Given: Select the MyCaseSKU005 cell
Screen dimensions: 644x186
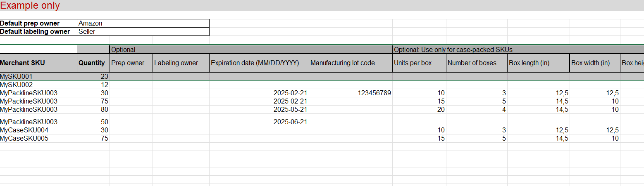Looking at the screenshot, I should point(24,139).
